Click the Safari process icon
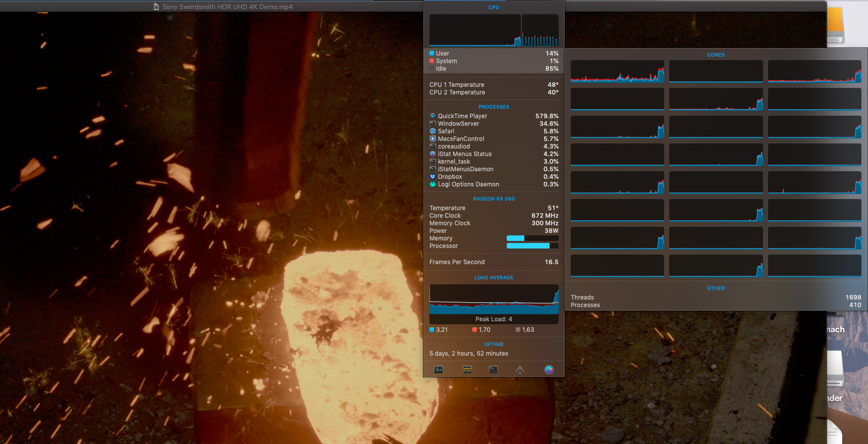 (432, 131)
